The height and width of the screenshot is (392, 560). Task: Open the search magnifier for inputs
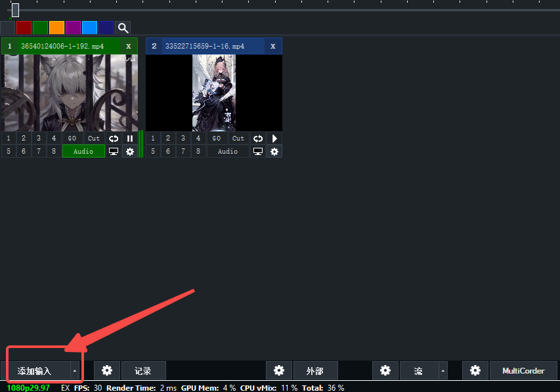click(x=123, y=28)
